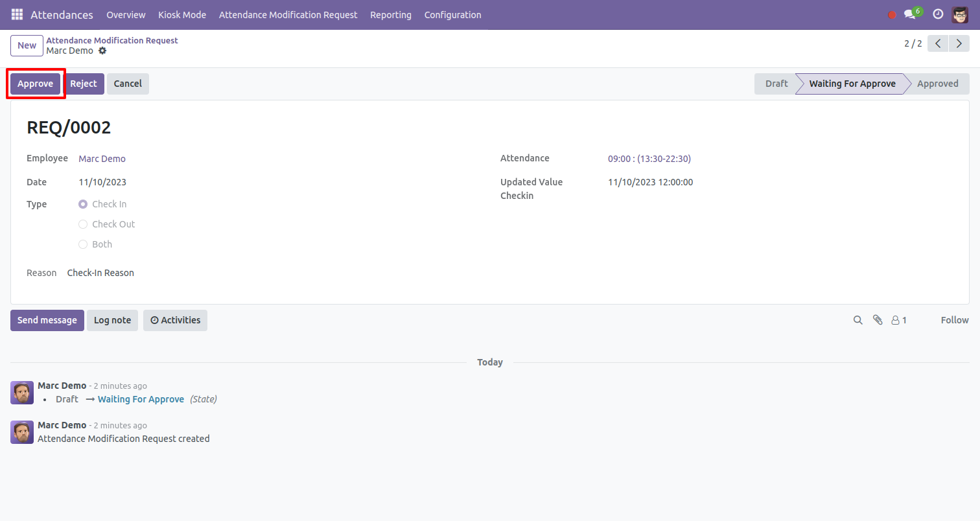Click updated checkin value 11/10/2023 12:00:00
This screenshot has height=521, width=980.
pos(650,182)
